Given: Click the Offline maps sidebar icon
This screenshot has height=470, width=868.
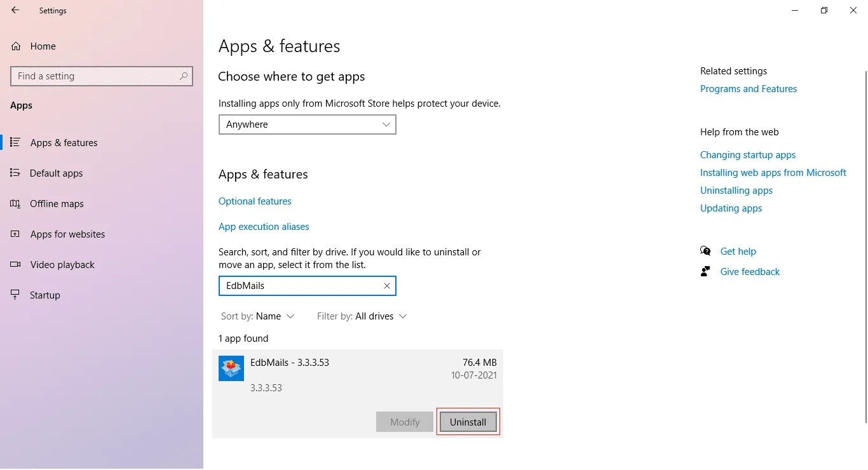Looking at the screenshot, I should point(15,203).
